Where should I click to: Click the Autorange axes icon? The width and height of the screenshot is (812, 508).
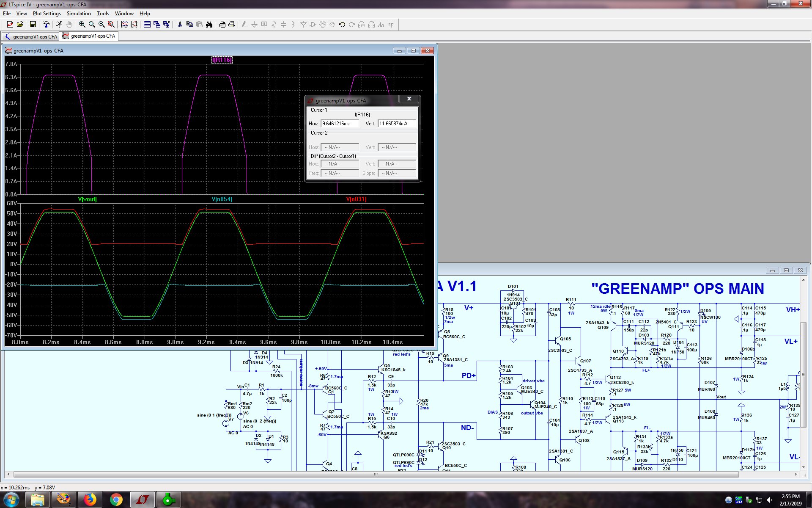(x=134, y=25)
